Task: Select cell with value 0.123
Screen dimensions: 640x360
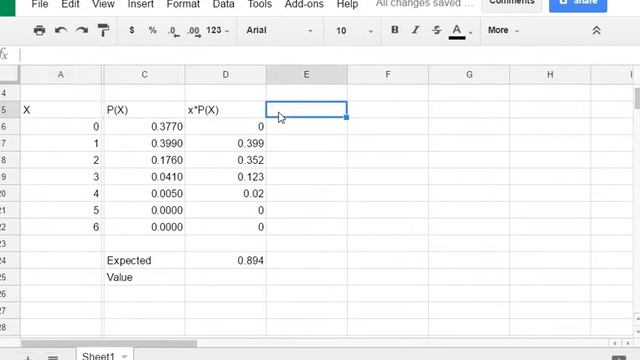Action: [225, 177]
